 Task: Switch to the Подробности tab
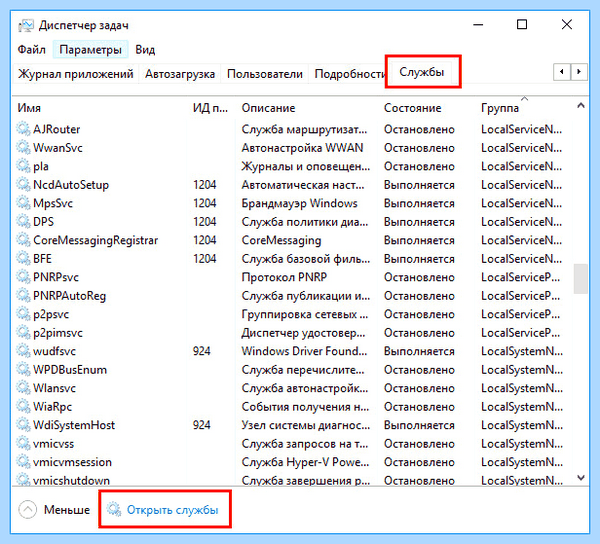(349, 74)
